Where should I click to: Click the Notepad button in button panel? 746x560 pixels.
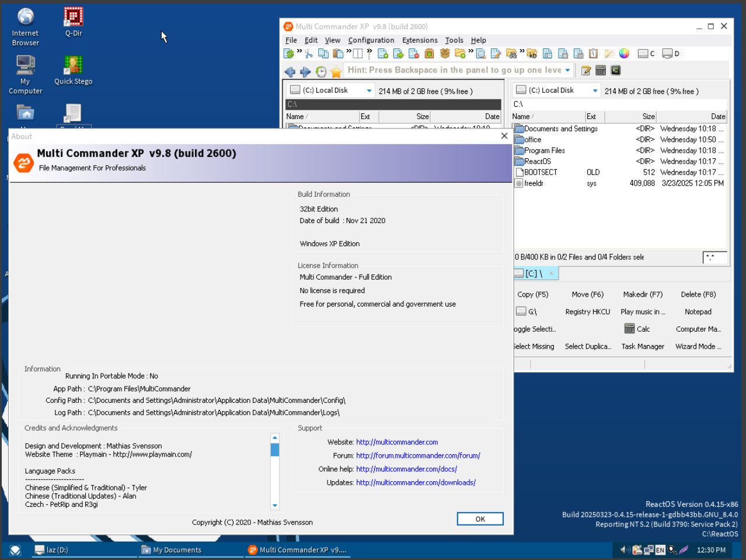tap(698, 312)
